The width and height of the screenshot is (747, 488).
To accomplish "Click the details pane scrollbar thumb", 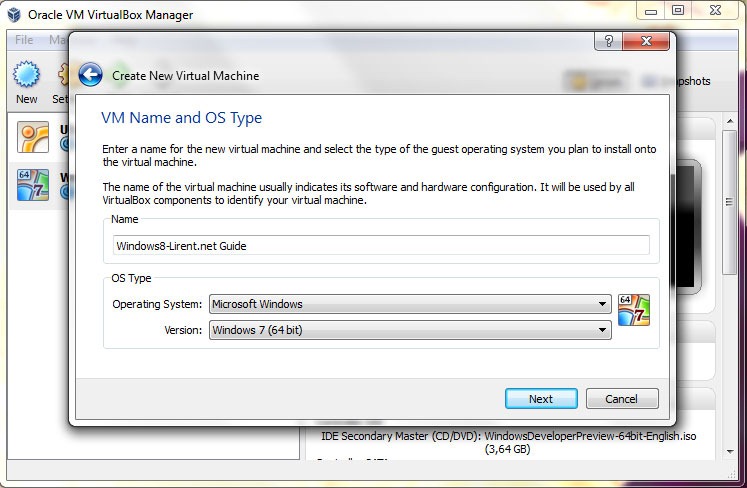I will (x=729, y=203).
